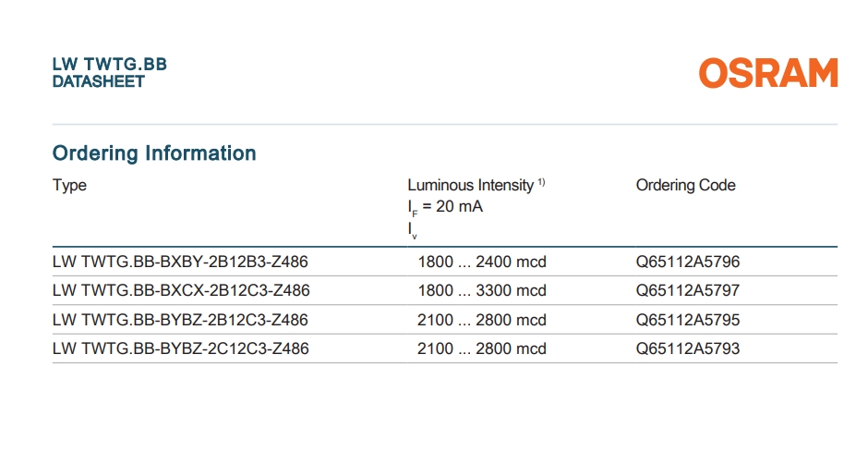Click the Iv symbol in the header
This screenshot has width=868, height=452.
[x=412, y=230]
